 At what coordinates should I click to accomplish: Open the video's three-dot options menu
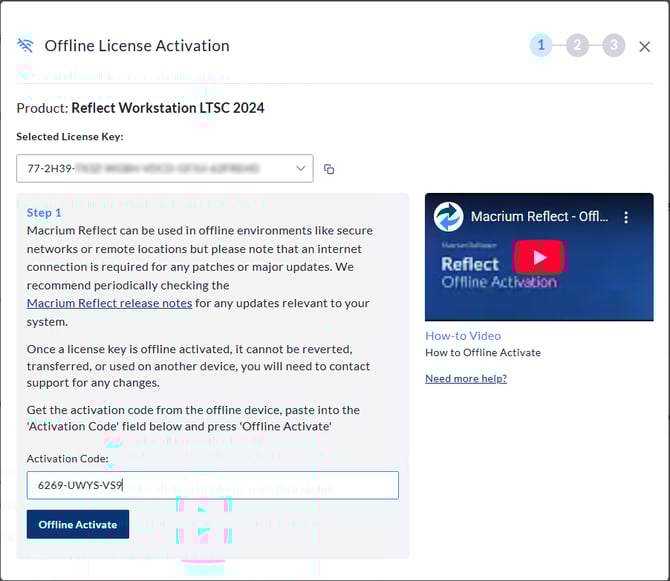[x=627, y=217]
